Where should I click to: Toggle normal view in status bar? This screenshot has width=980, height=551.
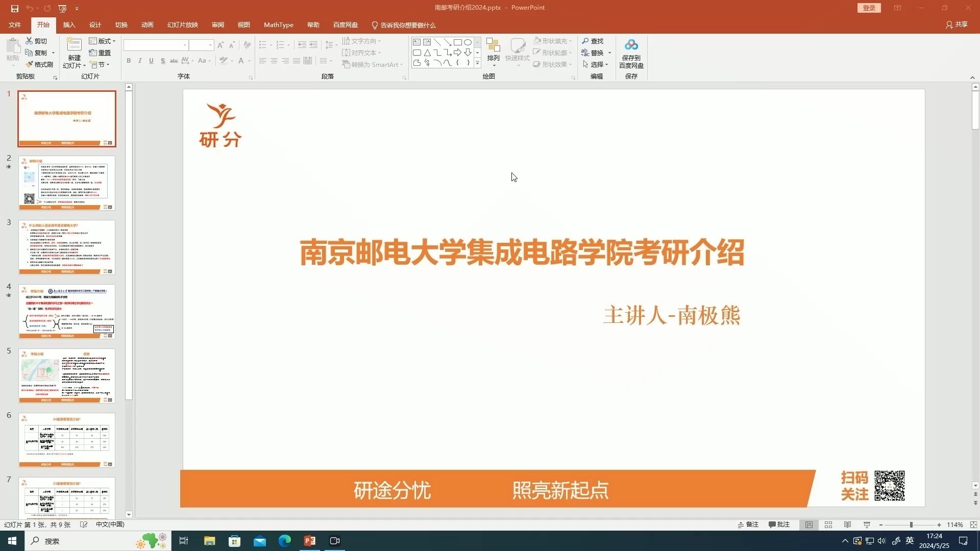tap(809, 524)
